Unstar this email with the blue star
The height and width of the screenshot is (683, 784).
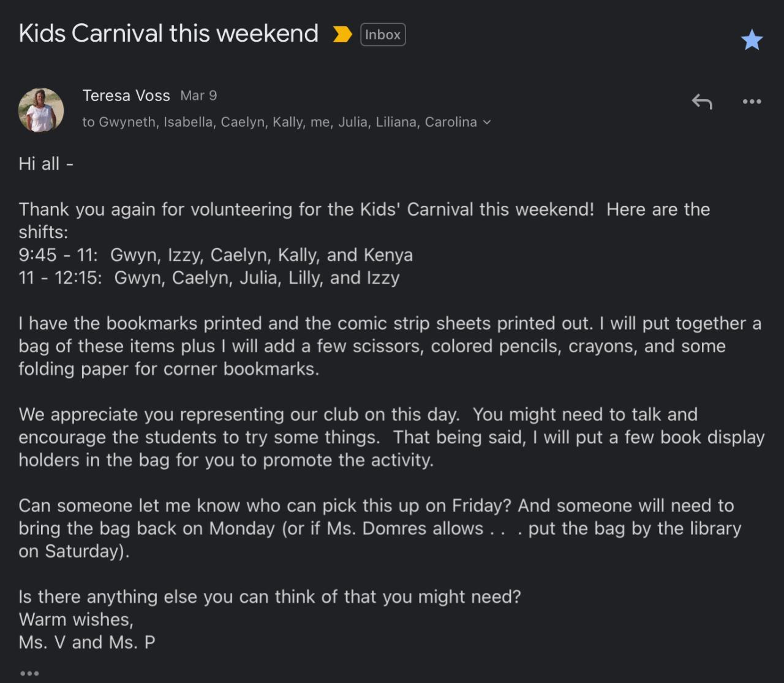[x=752, y=40]
